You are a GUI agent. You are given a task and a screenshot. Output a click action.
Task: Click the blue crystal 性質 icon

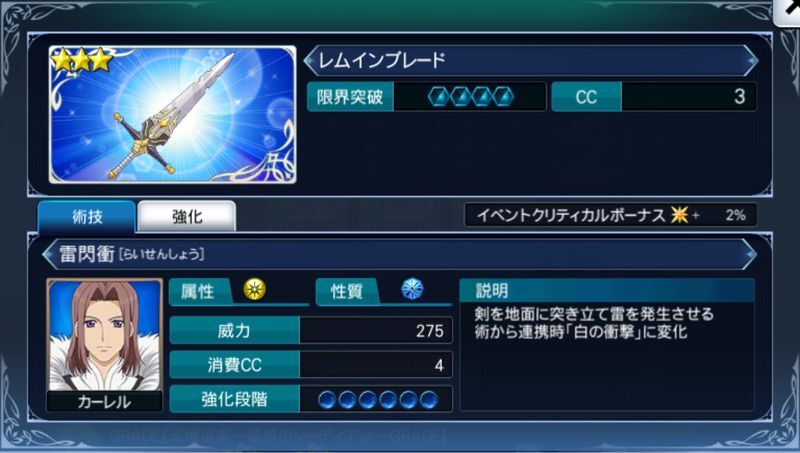(412, 289)
